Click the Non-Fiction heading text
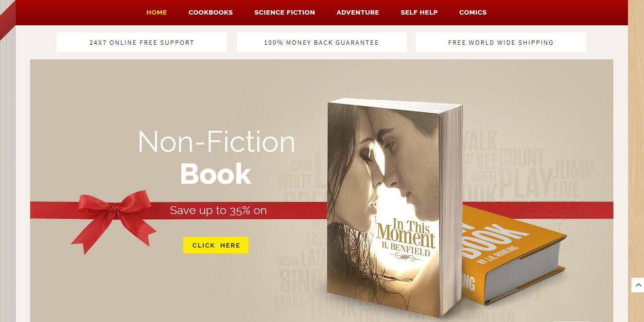This screenshot has height=322, width=644. point(216,142)
